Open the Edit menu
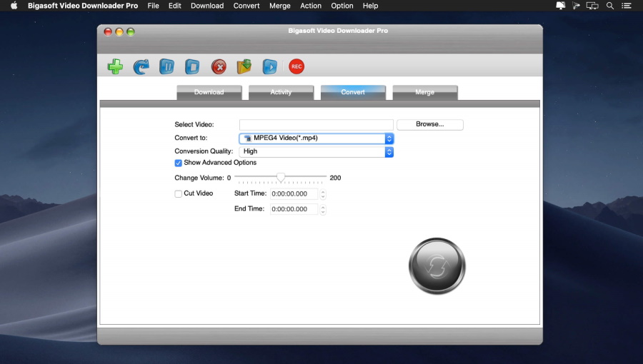This screenshot has height=364, width=643. coord(175,6)
